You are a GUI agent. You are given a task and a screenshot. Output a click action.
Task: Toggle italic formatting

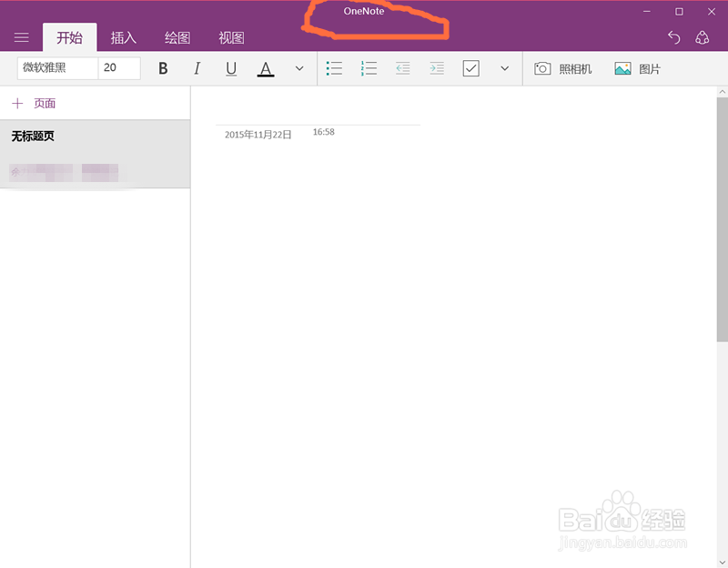pos(197,69)
